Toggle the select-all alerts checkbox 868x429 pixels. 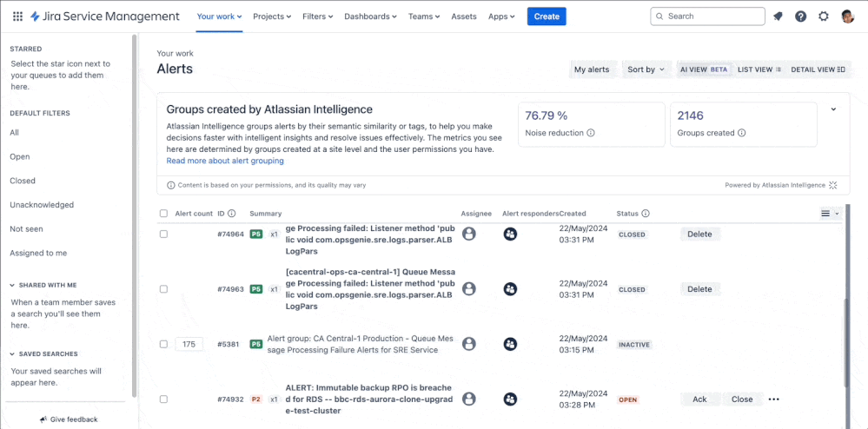pyautogui.click(x=163, y=213)
